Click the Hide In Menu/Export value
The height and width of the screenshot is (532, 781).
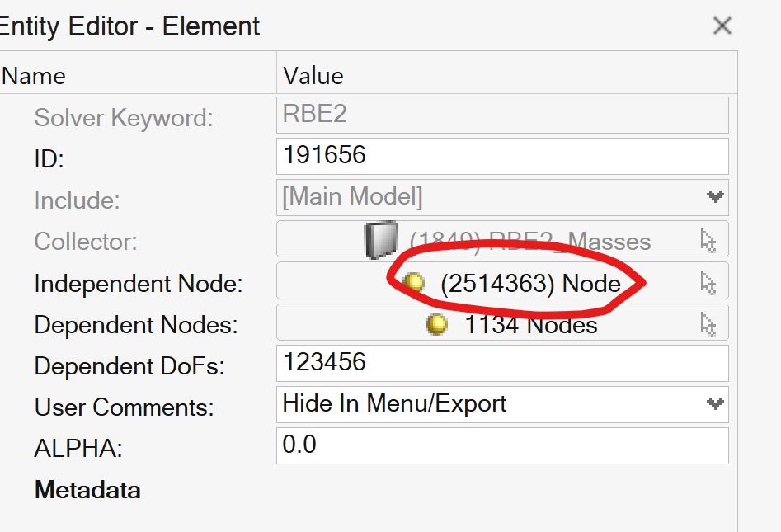394,403
